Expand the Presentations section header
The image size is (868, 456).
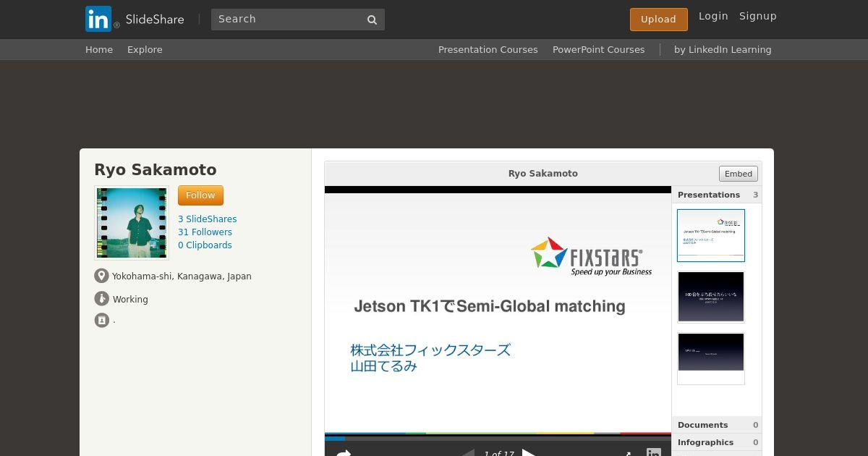pos(717,195)
